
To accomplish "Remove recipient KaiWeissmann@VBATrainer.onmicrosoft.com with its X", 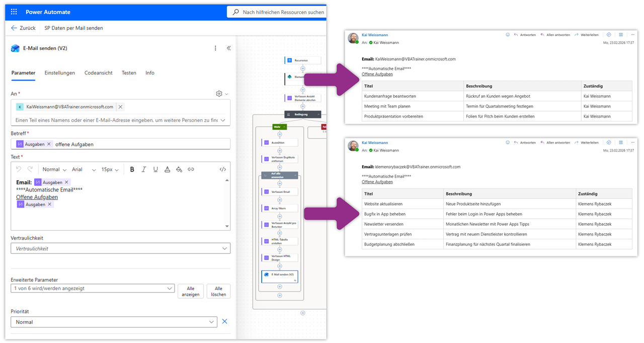I will [120, 107].
